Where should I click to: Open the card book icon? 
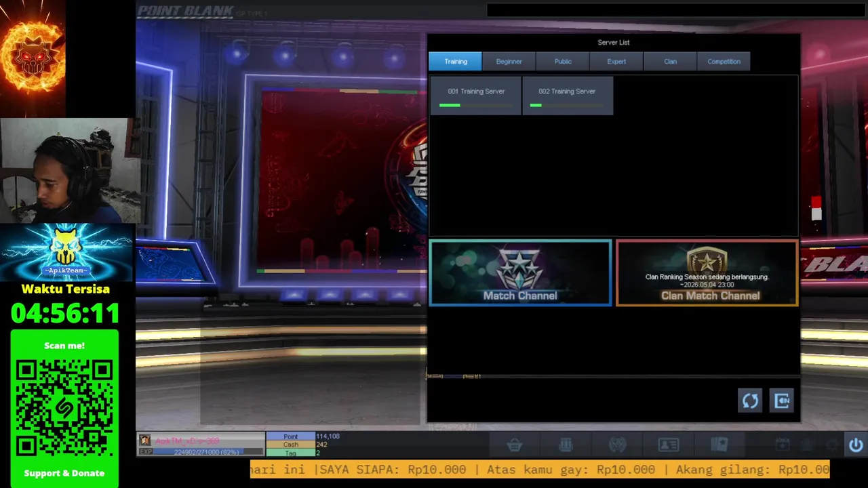pyautogui.click(x=719, y=445)
